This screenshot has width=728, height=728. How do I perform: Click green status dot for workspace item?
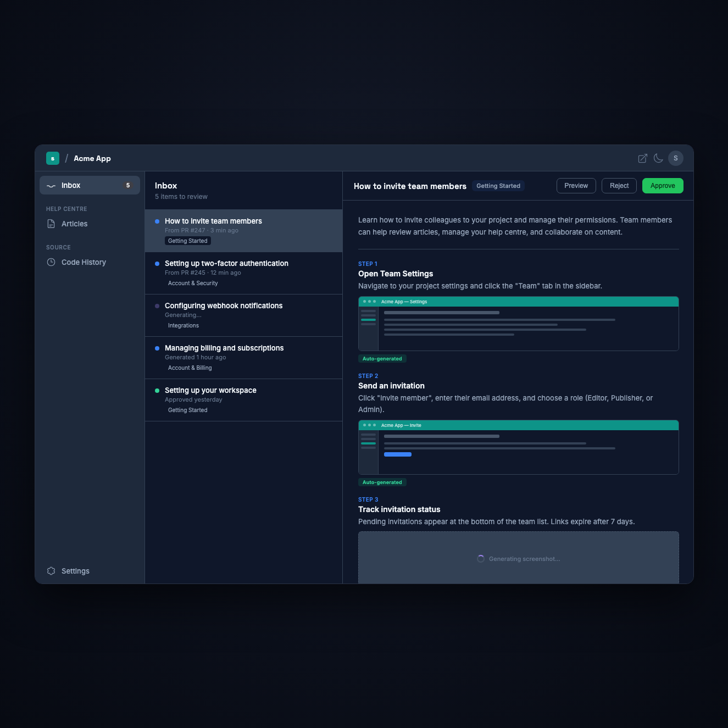pos(157,391)
